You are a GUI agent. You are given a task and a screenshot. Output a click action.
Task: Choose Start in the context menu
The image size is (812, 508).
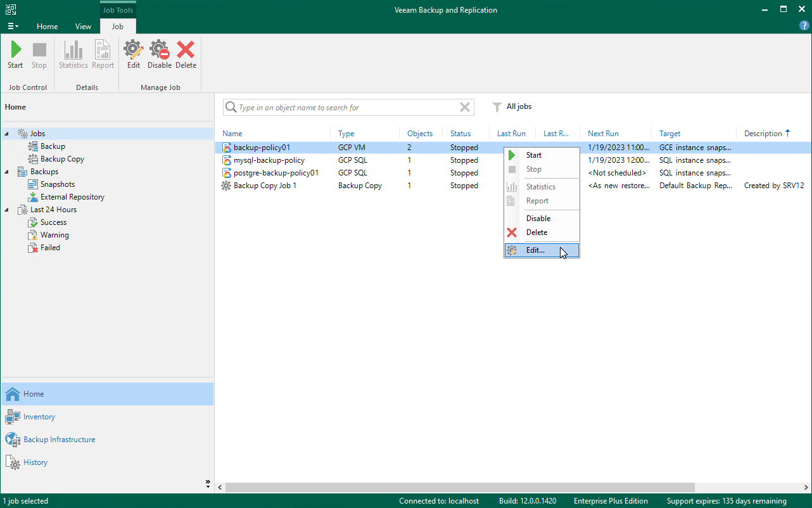point(542,155)
